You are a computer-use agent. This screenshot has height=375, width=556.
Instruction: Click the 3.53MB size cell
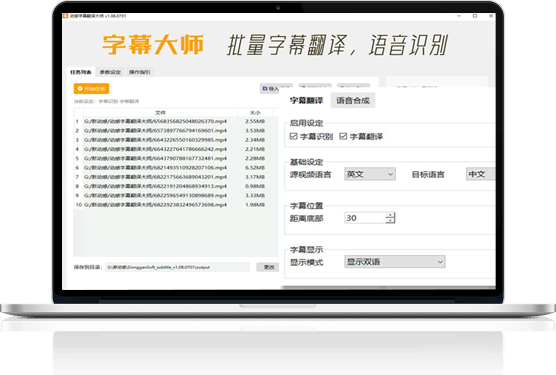coord(255,131)
